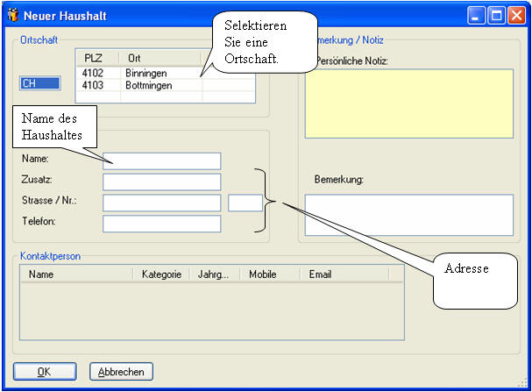Select the CH country code field
The height and width of the screenshot is (392, 532).
tap(39, 83)
